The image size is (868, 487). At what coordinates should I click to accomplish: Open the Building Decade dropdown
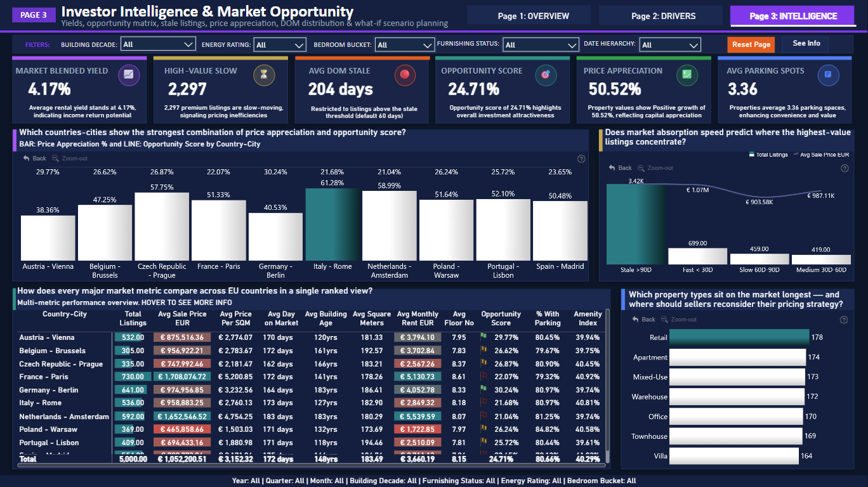coord(158,44)
